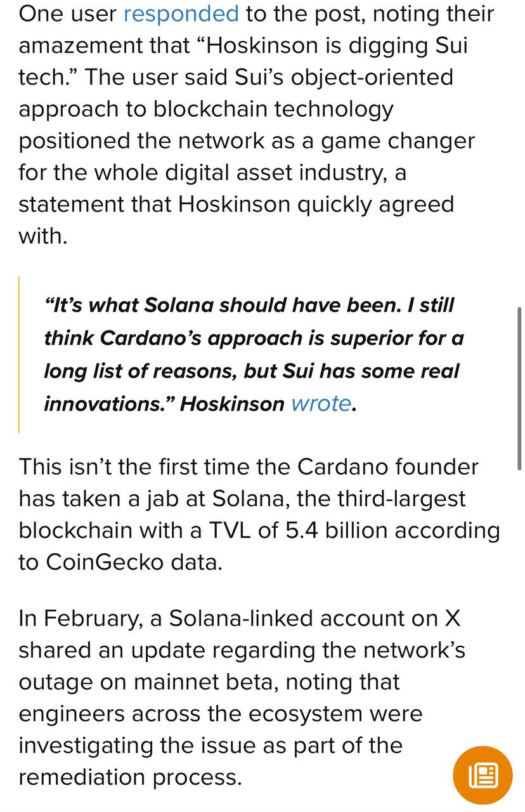Click the words "remediation process"

tap(129, 777)
